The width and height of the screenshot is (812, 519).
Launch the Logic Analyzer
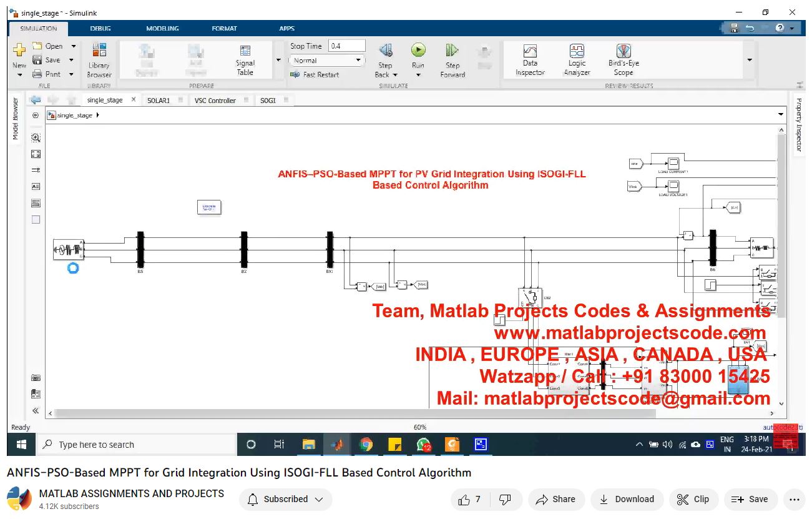click(577, 60)
